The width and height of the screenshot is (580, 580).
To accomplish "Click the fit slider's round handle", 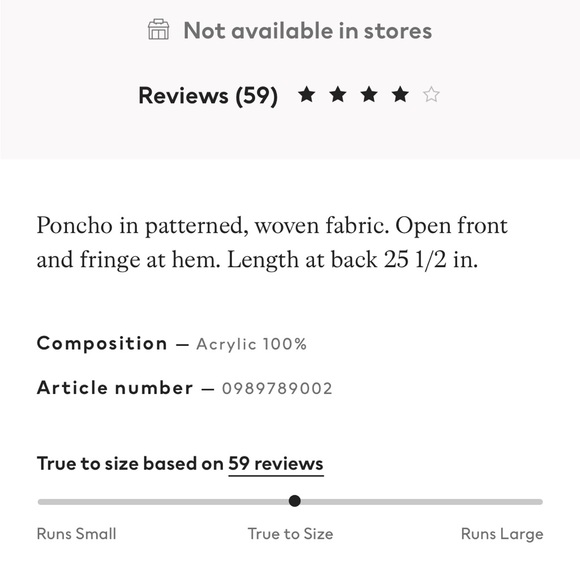I will (294, 501).
